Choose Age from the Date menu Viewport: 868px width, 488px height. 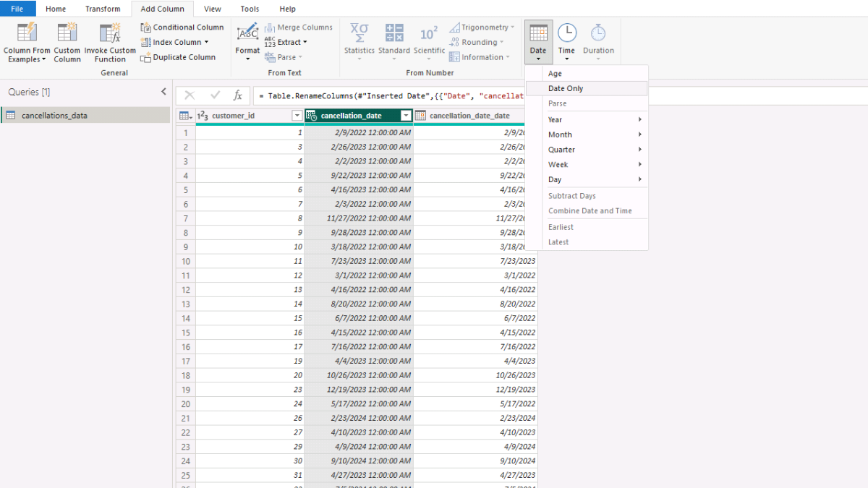[x=555, y=74]
